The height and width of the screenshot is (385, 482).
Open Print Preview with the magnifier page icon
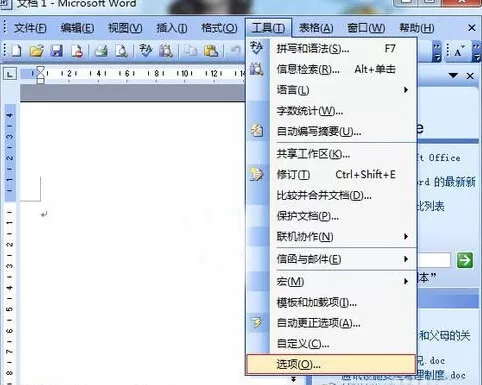[121, 51]
